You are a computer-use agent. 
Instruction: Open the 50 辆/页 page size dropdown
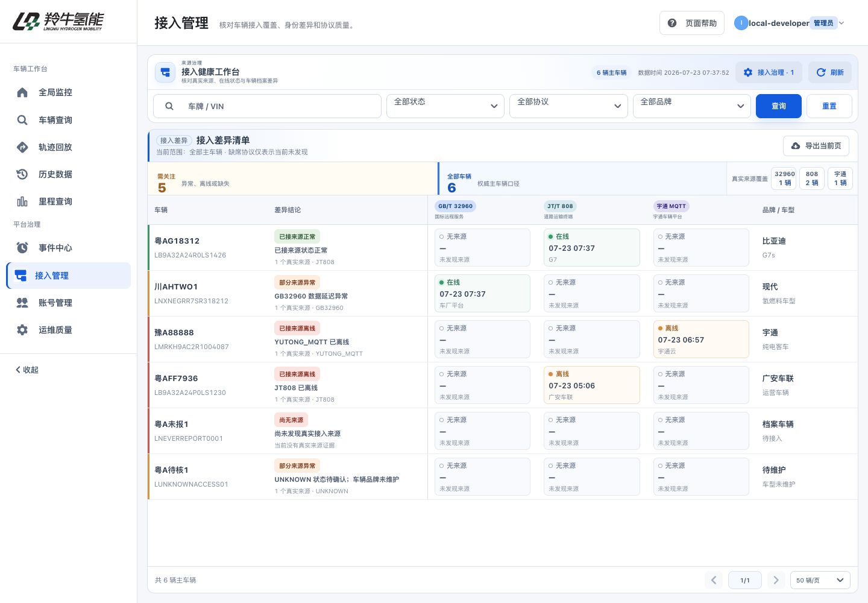click(820, 580)
